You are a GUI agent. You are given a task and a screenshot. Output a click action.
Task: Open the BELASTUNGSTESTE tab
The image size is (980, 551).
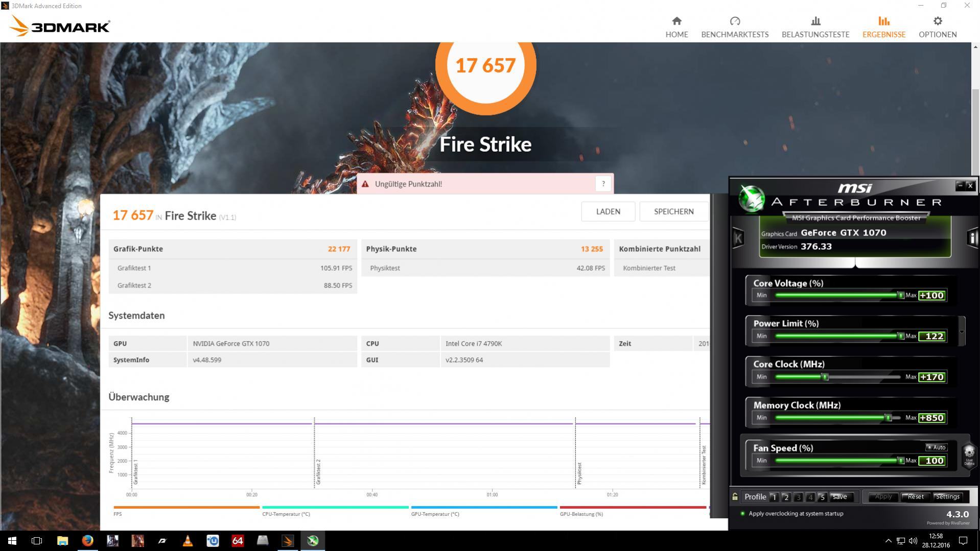click(x=815, y=27)
